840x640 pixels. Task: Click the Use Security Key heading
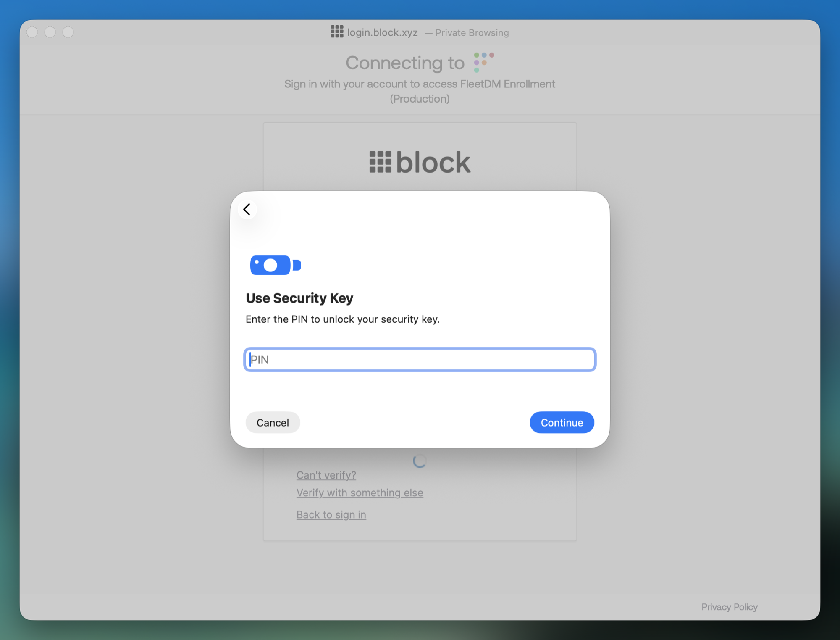(x=299, y=298)
